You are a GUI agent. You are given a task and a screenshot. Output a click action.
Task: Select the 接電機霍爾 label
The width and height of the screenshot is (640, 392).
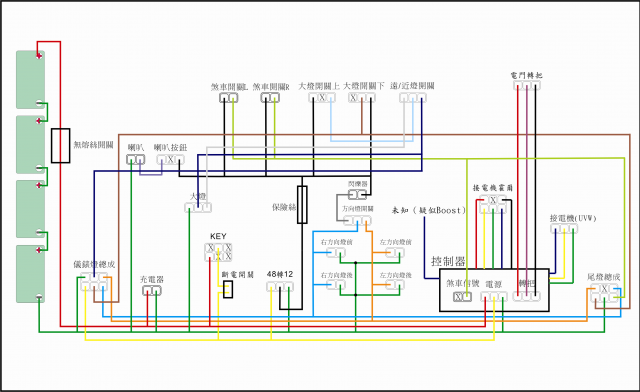point(493,188)
